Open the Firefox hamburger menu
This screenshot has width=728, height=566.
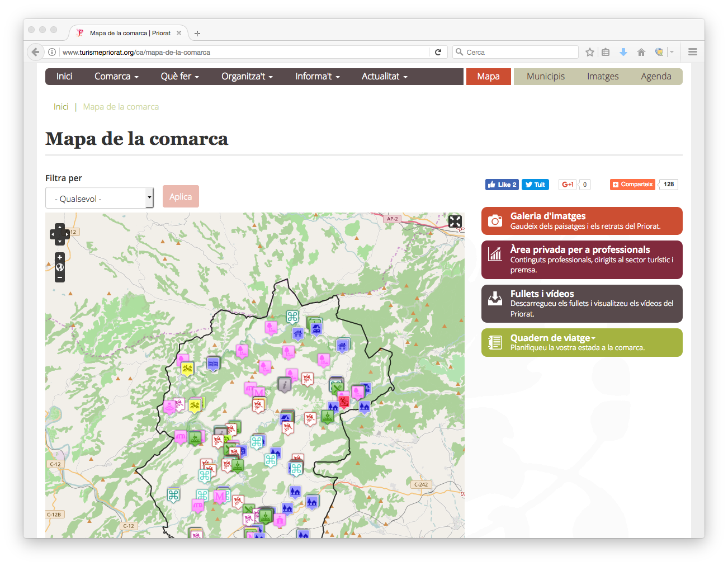point(693,52)
